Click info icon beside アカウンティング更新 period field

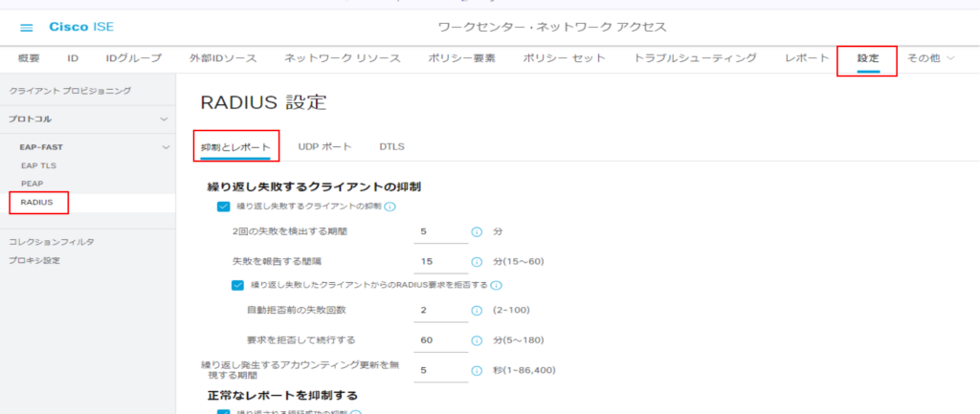[x=477, y=370]
